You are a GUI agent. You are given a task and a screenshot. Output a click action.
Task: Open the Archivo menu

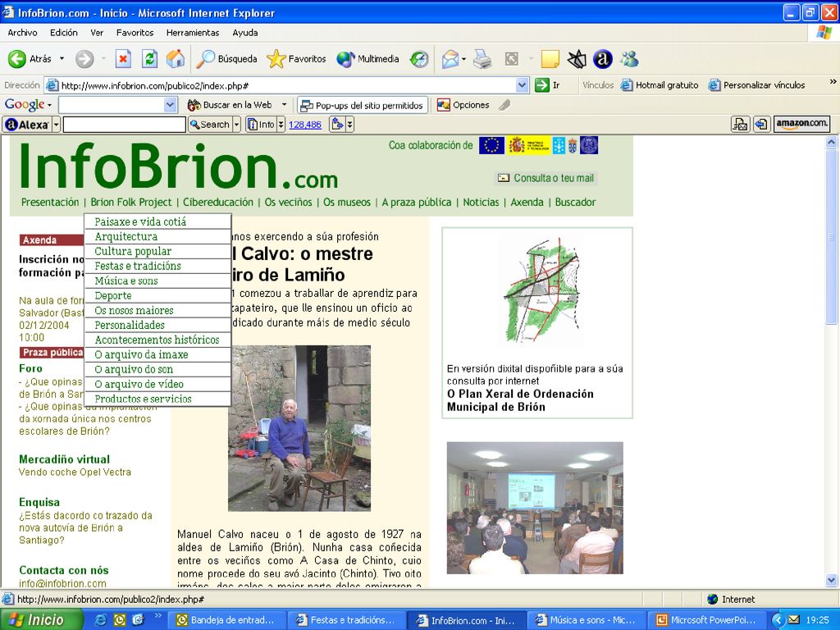22,33
